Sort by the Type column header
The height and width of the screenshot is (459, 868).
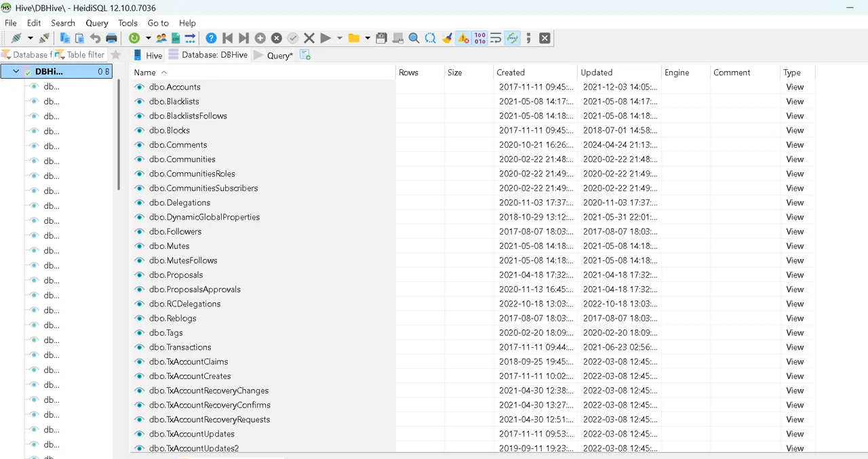[797, 73]
